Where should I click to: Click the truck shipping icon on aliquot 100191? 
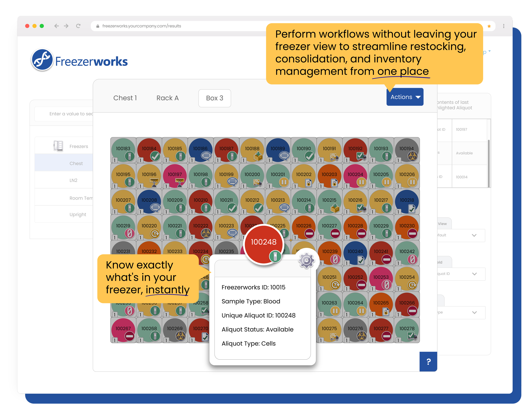tap(334, 157)
